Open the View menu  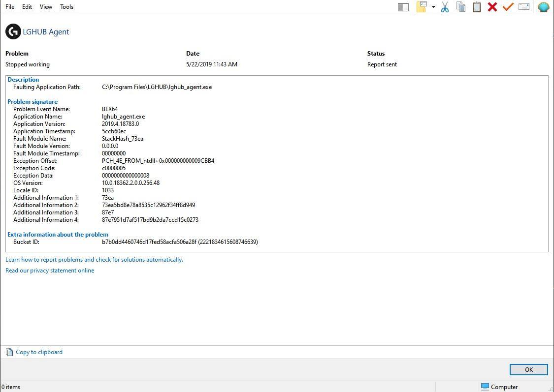tap(46, 7)
